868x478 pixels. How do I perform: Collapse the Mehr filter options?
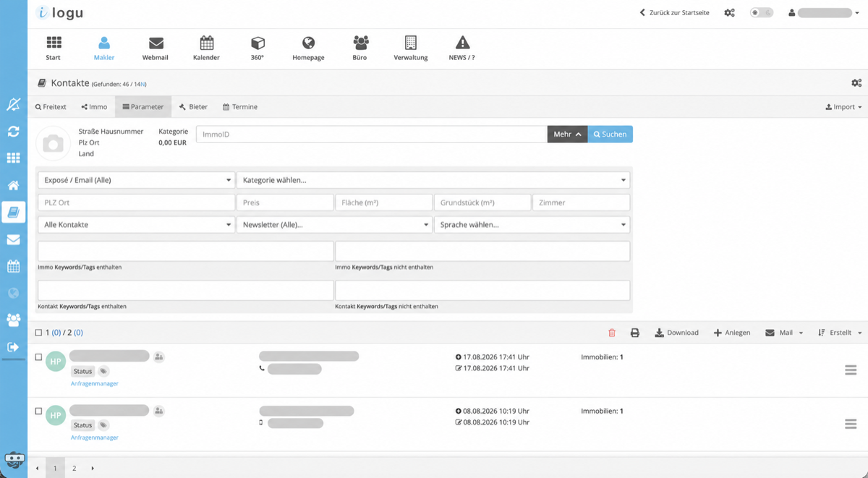pyautogui.click(x=567, y=135)
